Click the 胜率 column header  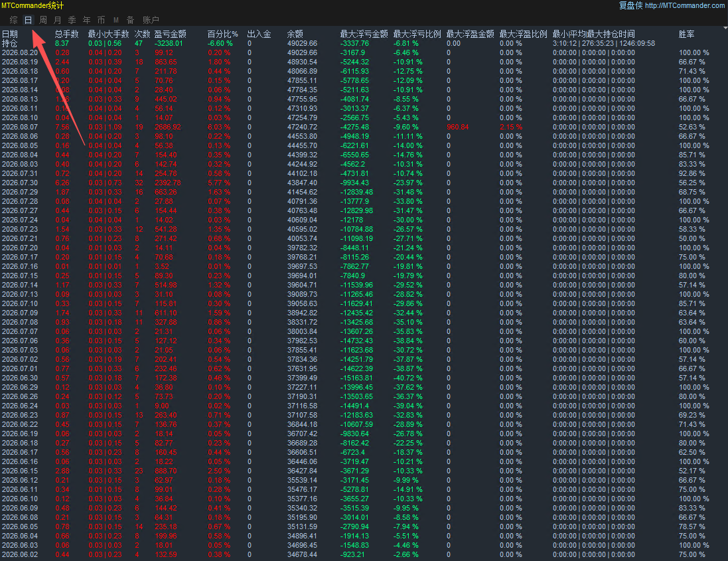pyautogui.click(x=687, y=34)
